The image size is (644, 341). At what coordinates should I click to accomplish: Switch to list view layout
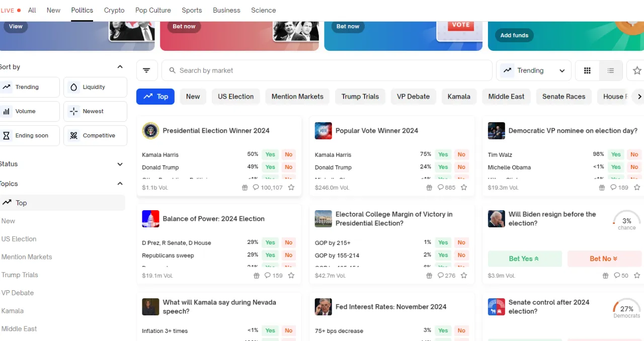click(611, 70)
